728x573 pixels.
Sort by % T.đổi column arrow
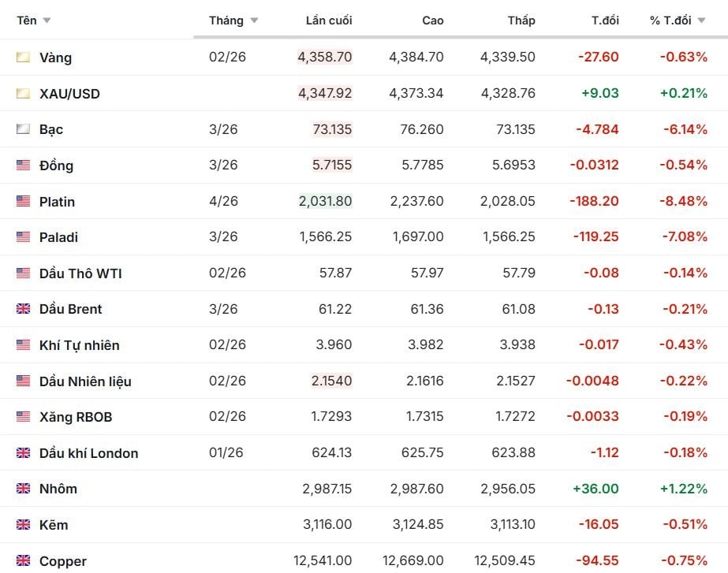[701, 20]
